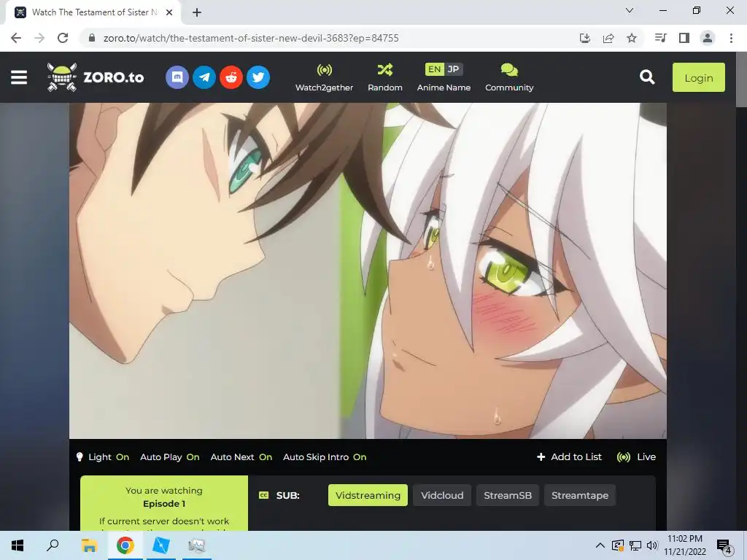Install app icon in address bar

click(x=585, y=38)
